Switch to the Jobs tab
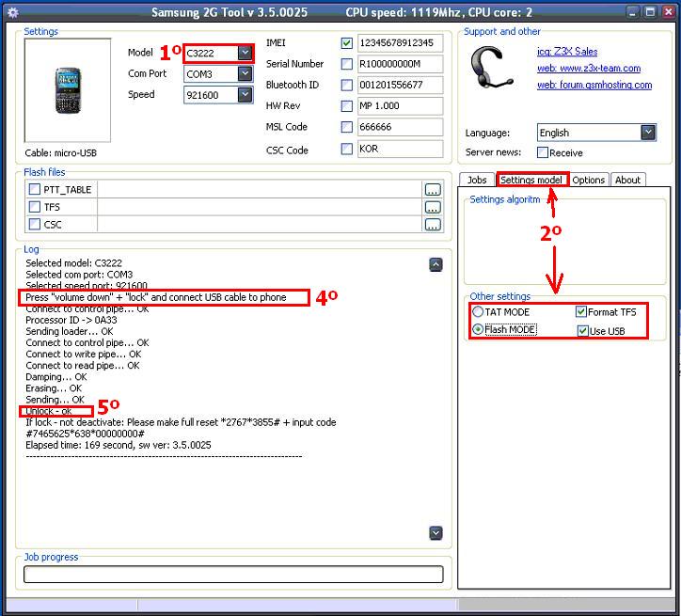The height and width of the screenshot is (616, 681). coord(477,180)
